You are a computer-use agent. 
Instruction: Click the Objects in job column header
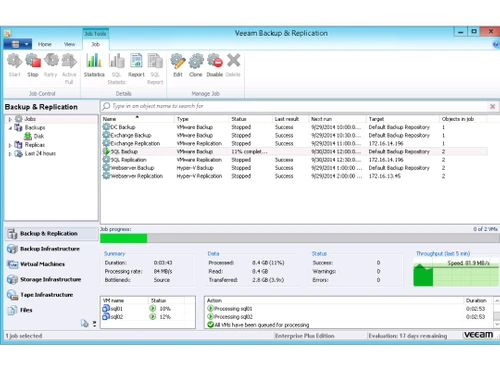pos(463,119)
